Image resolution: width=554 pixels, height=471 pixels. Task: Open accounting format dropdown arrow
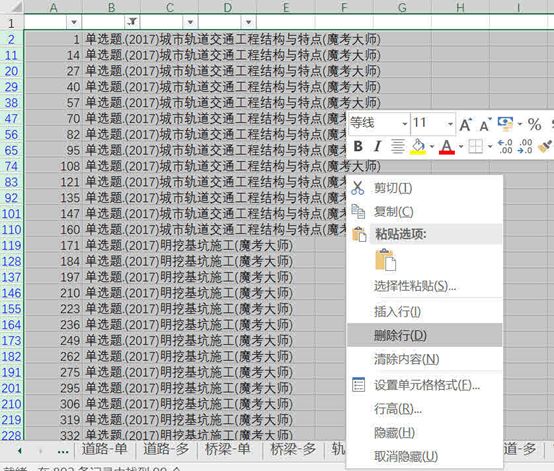[520, 124]
